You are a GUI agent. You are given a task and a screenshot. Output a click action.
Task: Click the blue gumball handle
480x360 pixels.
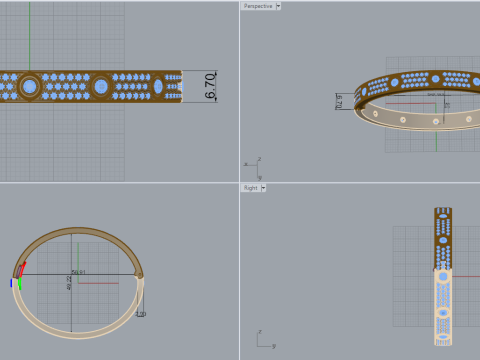(x=11, y=283)
